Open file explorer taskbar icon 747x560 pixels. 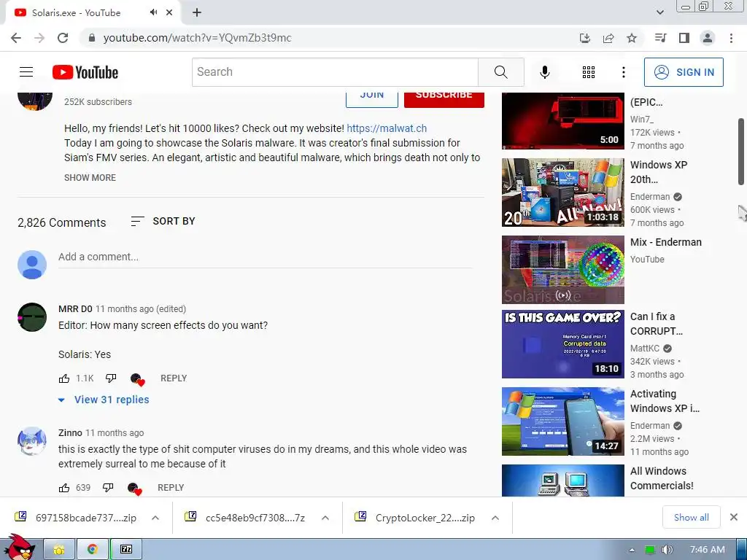[x=59, y=550]
